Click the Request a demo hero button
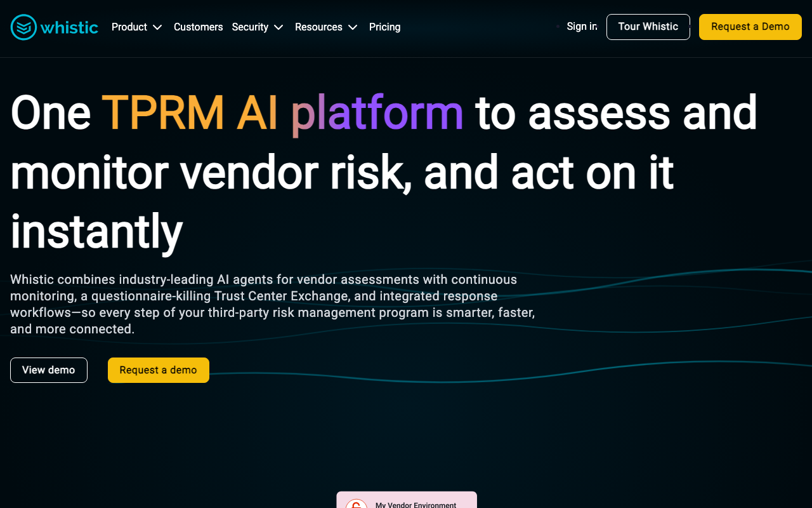Screen dimensions: 812x508 [x=159, y=370]
